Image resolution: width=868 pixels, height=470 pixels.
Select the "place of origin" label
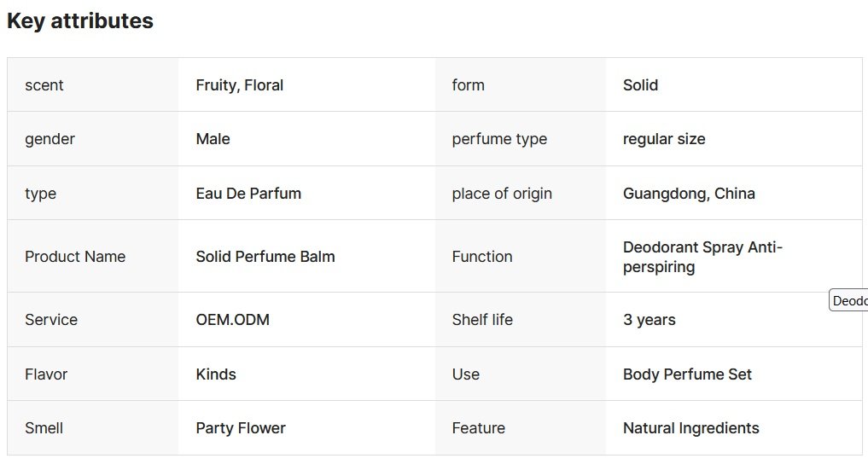(502, 194)
